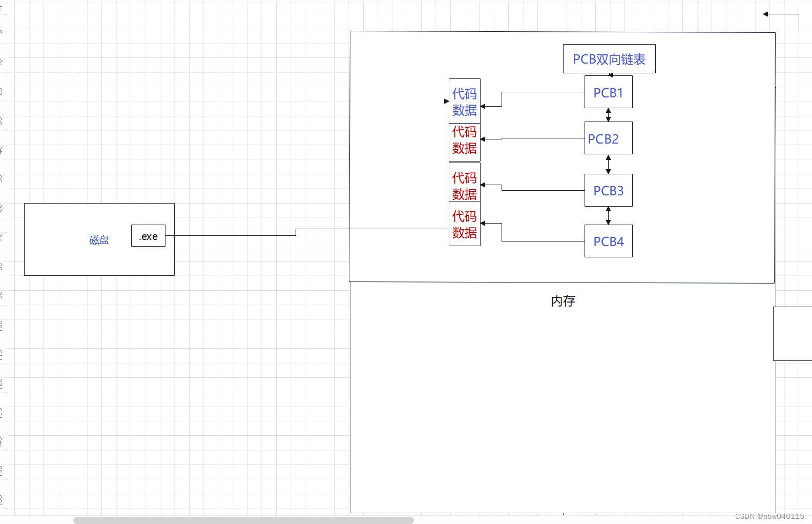The width and height of the screenshot is (812, 524).
Task: Click the 代码数据 block linked to PCB2
Action: (x=465, y=142)
